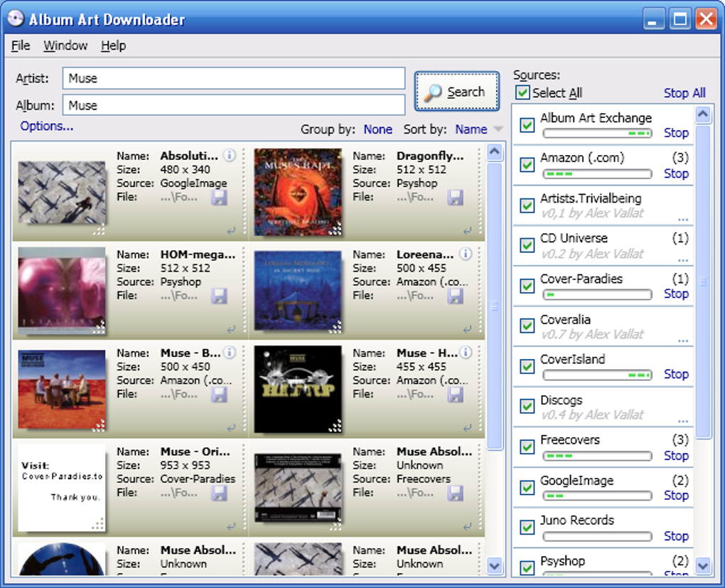Open info icon of Muse - H... result
This screenshot has height=588, width=725.
click(x=466, y=353)
